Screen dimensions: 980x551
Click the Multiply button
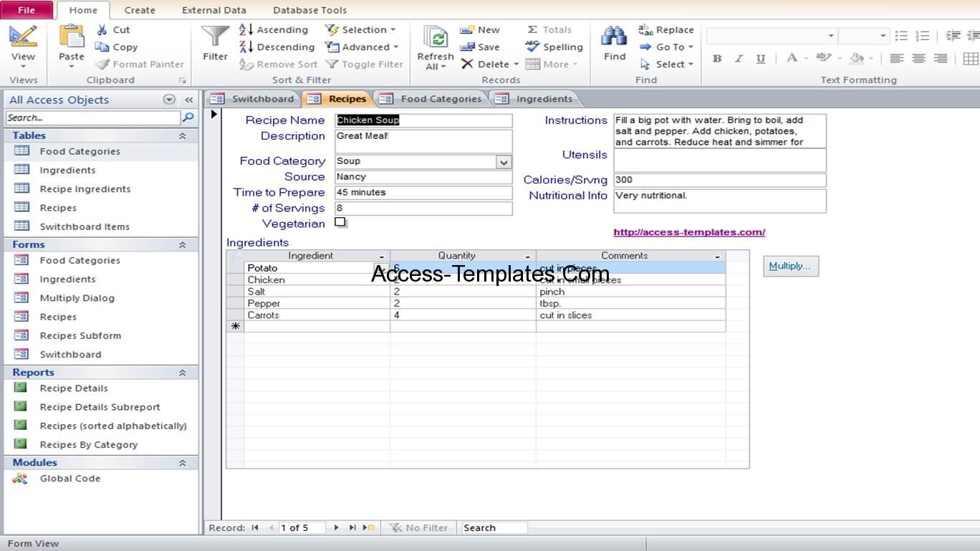[790, 266]
